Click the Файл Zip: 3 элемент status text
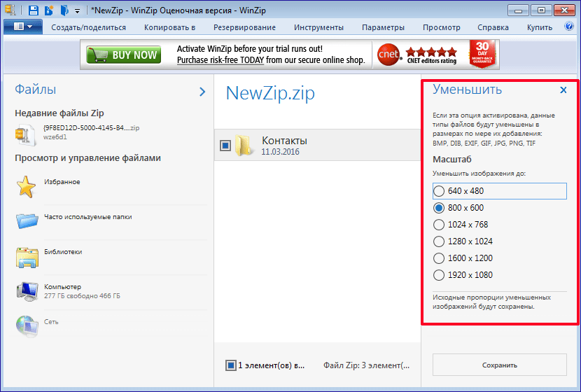 [367, 365]
